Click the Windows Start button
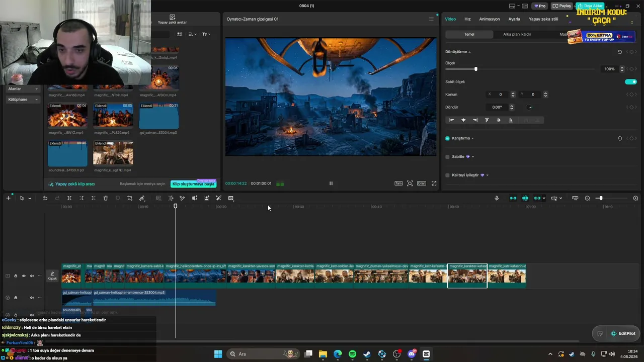This screenshot has width=644, height=362. [x=218, y=354]
